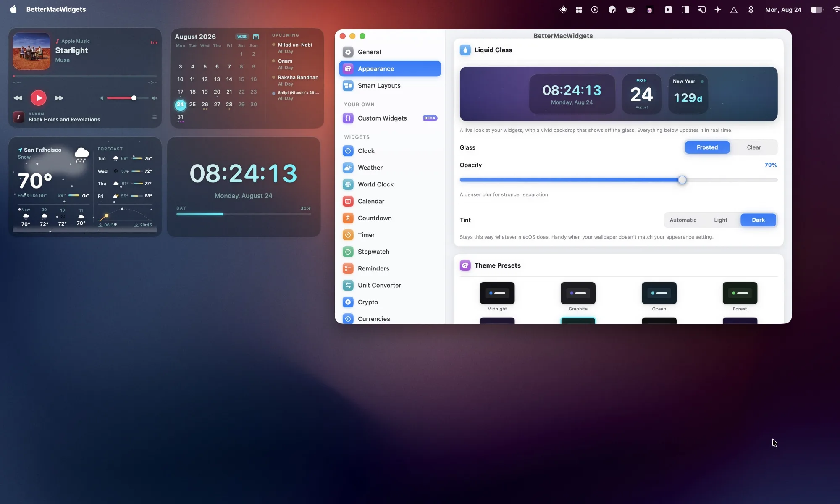This screenshot has height=504, width=840.
Task: Open the Reminders icon in the sidebar
Action: pos(348,268)
